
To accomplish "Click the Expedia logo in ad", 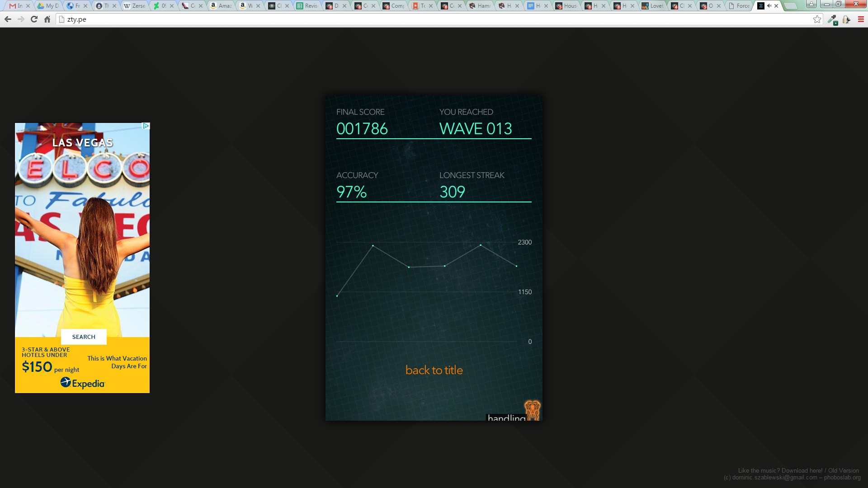I will pos(82,383).
